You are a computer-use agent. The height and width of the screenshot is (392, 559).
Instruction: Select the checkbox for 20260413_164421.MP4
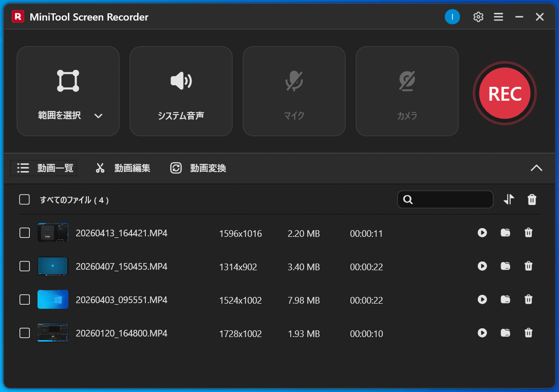[24, 233]
